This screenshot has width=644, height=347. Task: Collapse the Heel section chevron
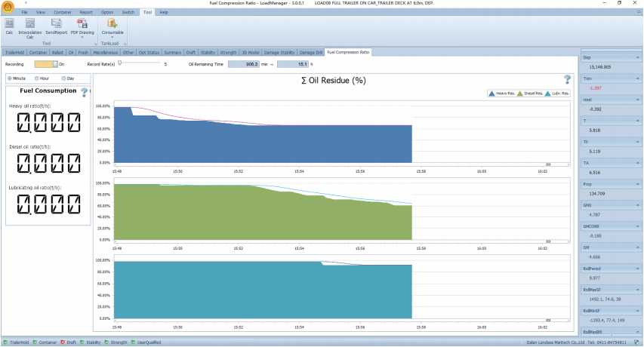pyautogui.click(x=638, y=100)
